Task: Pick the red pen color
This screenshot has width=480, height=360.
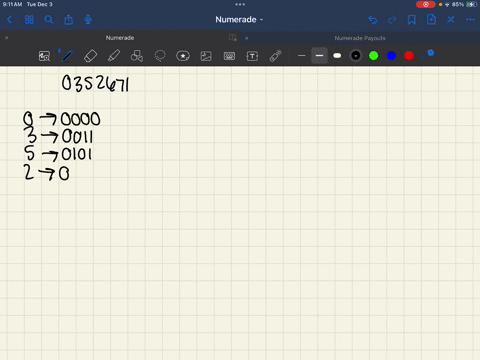Action: (409, 56)
